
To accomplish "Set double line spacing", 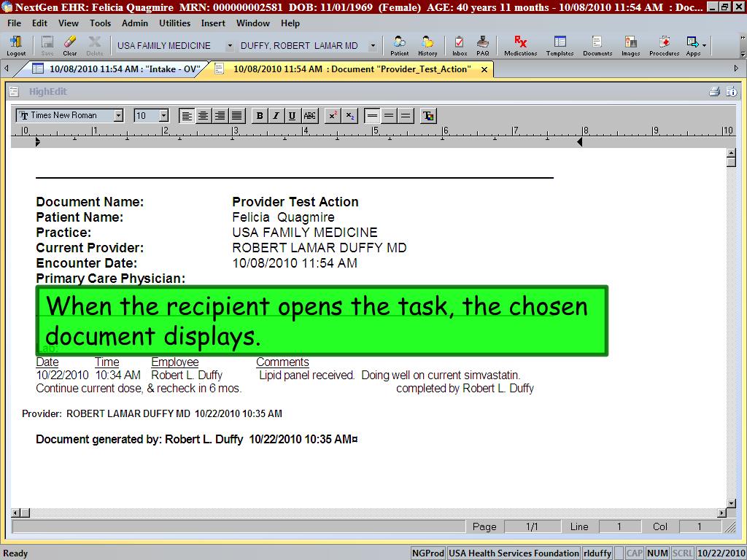I will 406,116.
